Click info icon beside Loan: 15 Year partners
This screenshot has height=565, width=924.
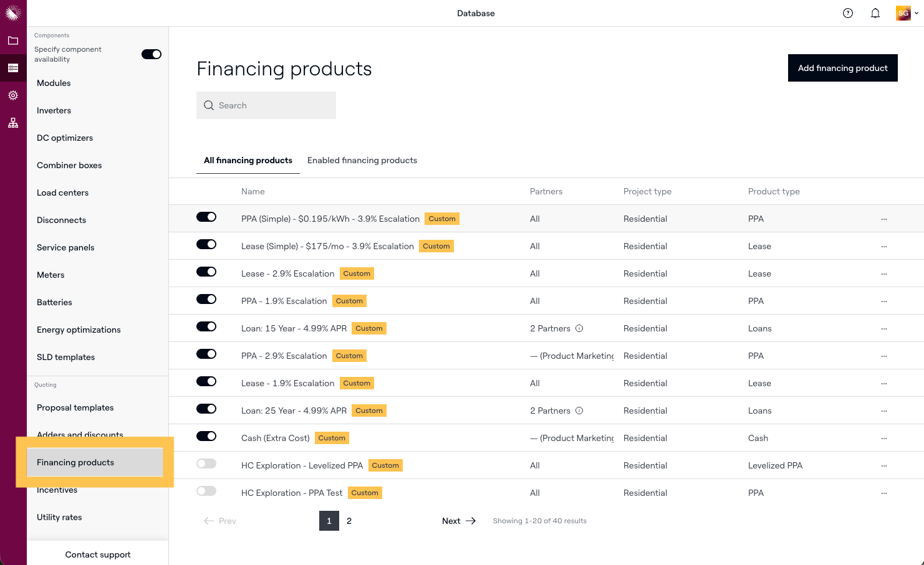pos(579,328)
